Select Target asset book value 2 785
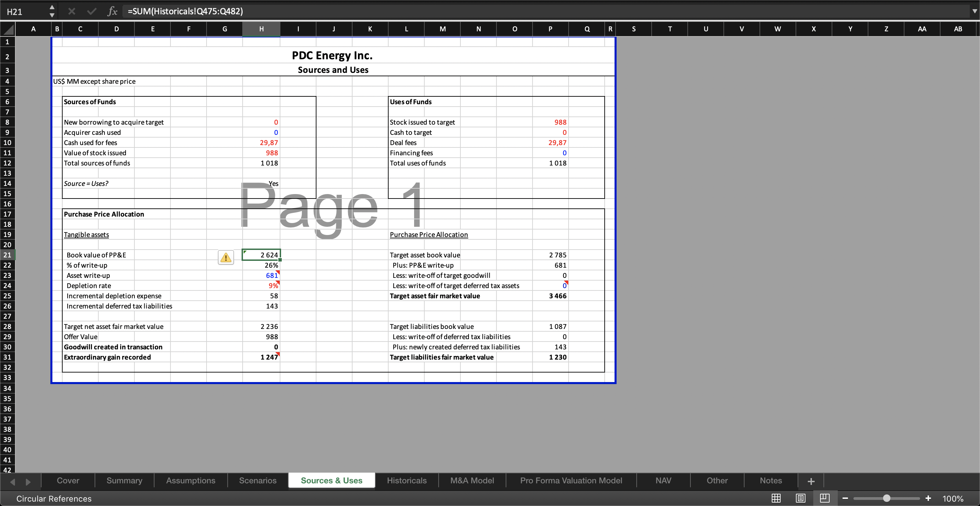The image size is (980, 506). click(x=550, y=255)
